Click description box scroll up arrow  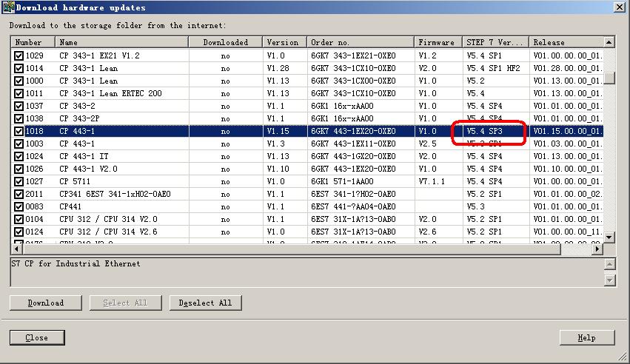pos(609,264)
